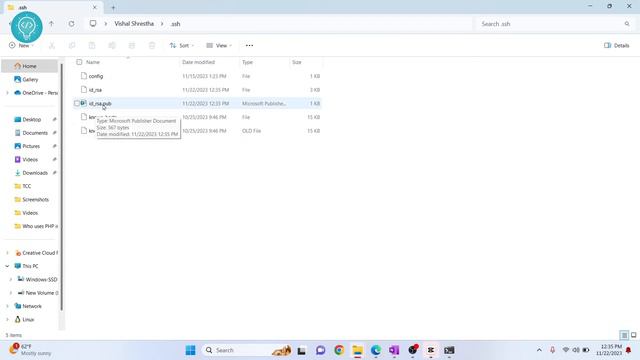Viewport: 640px width, 360px height.
Task: Refresh the folder view
Action: (x=71, y=24)
